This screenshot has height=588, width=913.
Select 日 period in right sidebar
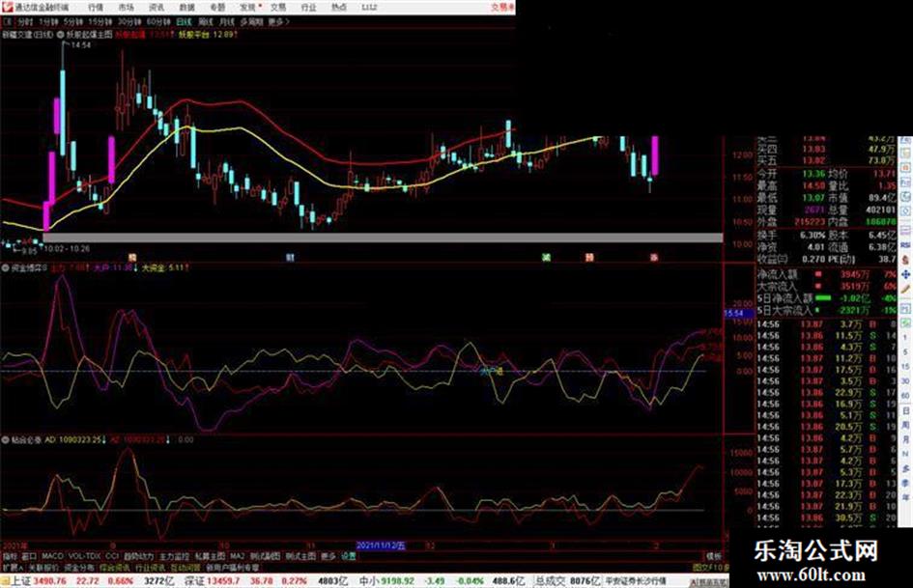[905, 411]
